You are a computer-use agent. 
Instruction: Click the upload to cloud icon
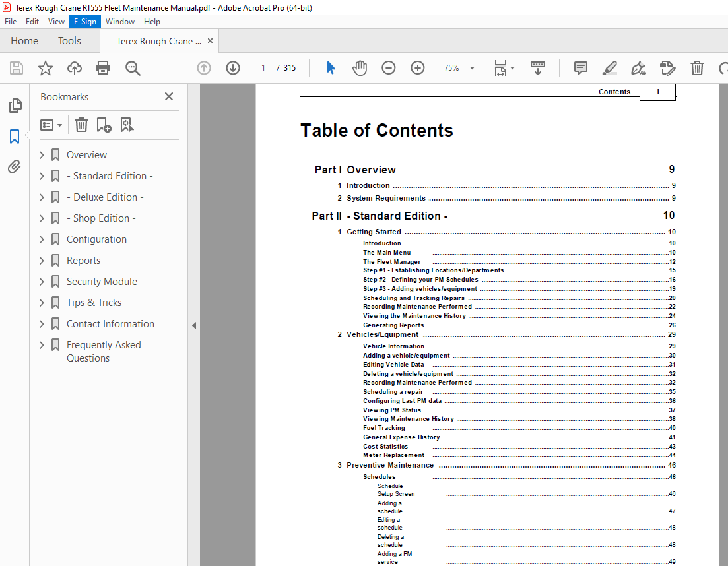pyautogui.click(x=75, y=68)
